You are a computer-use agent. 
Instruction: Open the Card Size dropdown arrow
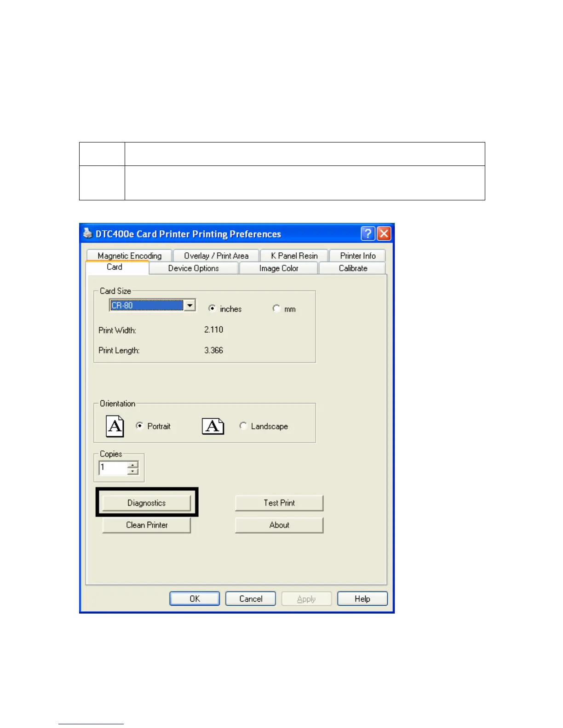[190, 305]
